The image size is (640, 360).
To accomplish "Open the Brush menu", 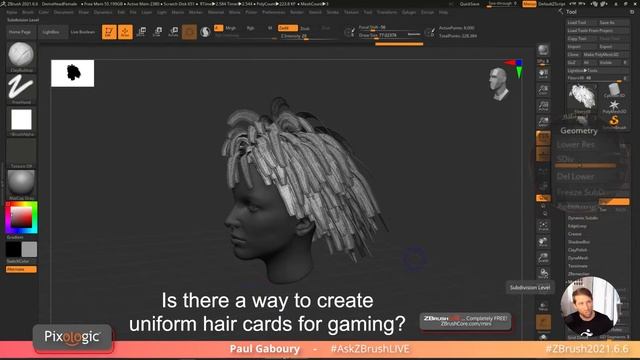I will [x=28, y=12].
